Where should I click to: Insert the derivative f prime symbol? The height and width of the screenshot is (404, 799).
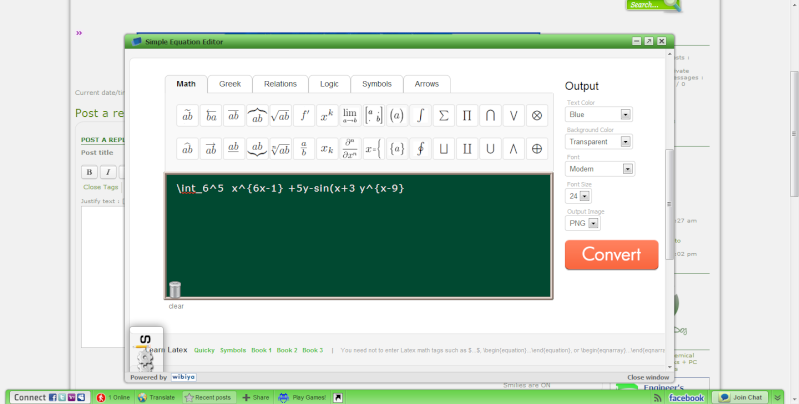[304, 116]
